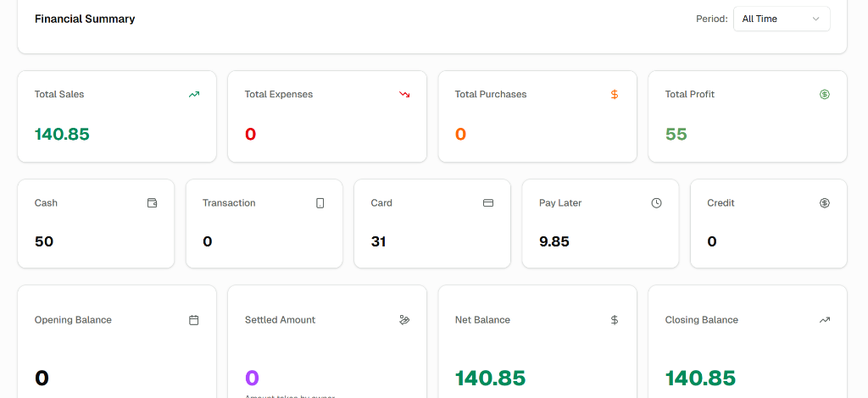This screenshot has width=868, height=398.
Task: Click the Pay Later label
Action: click(560, 203)
